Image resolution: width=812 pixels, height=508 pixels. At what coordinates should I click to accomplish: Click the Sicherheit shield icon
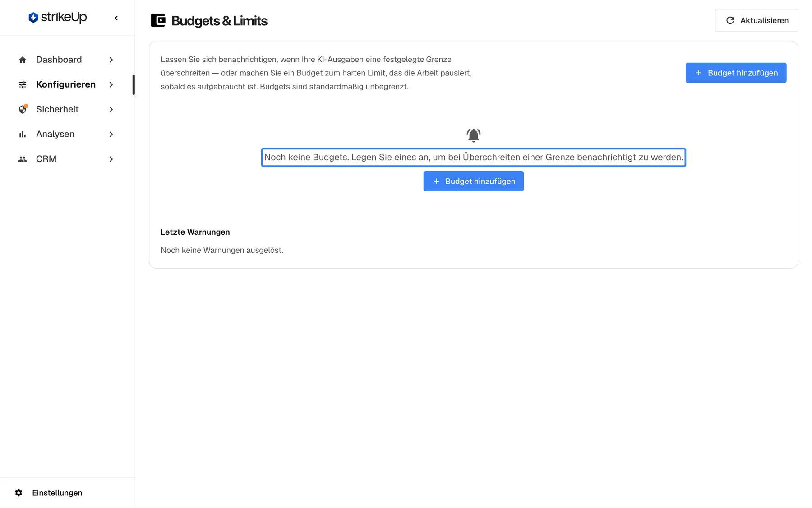tap(23, 109)
